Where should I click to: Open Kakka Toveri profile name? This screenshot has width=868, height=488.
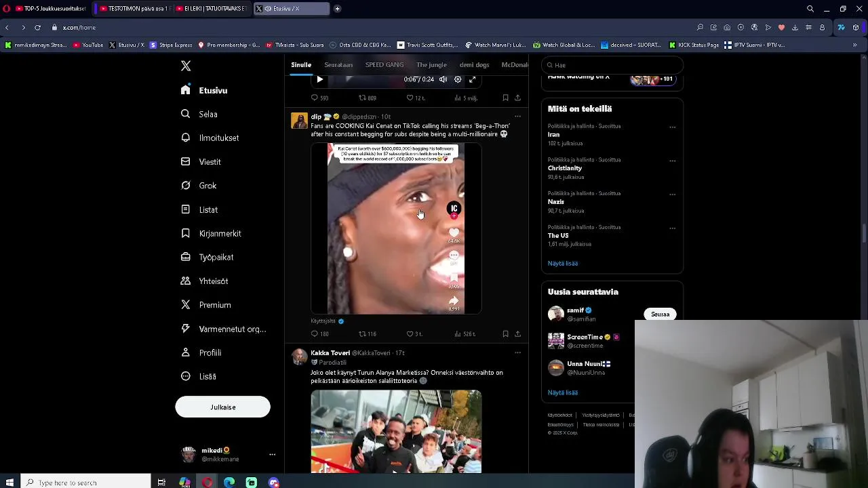330,352
